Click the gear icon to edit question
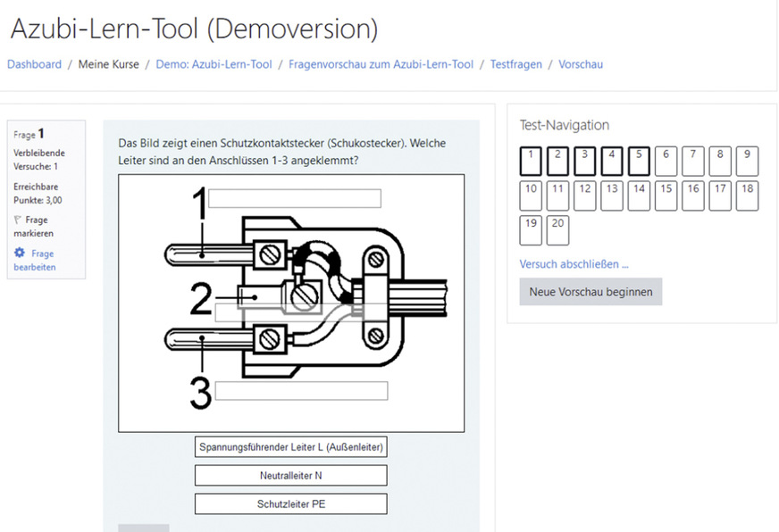The width and height of the screenshot is (779, 532). (20, 254)
